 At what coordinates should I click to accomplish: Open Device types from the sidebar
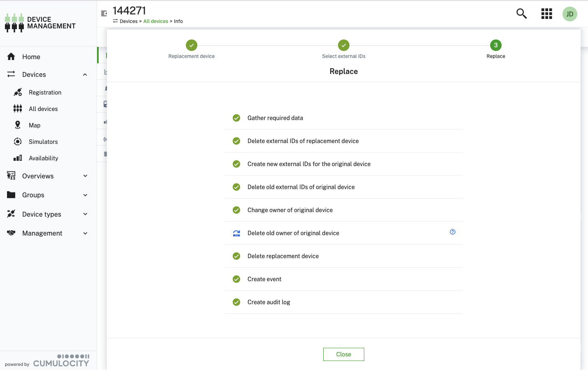coord(42,214)
